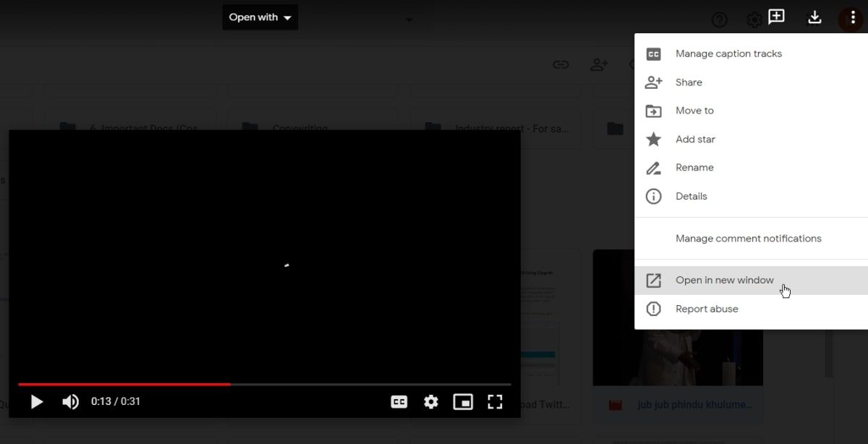Click the dimmed help question icon
Viewport: 868px width, 444px height.
tap(719, 20)
